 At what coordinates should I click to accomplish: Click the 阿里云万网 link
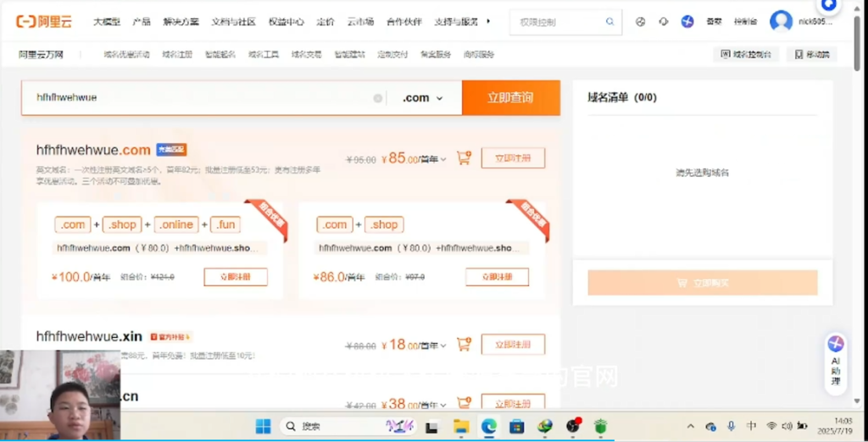coord(41,54)
